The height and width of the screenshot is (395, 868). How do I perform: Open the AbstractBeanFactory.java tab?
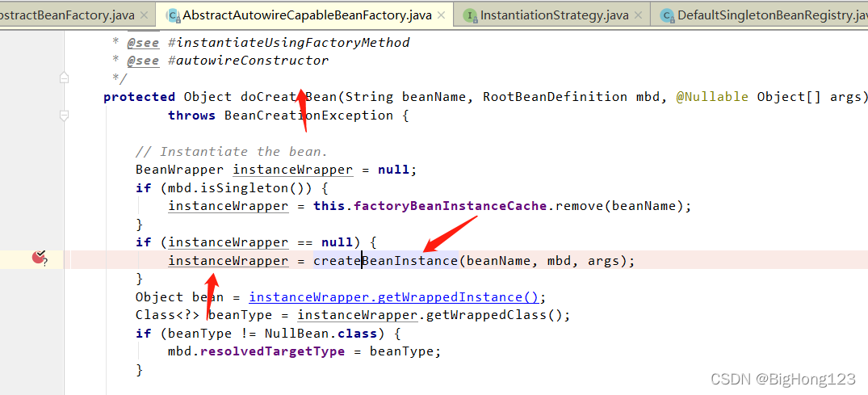69,15
